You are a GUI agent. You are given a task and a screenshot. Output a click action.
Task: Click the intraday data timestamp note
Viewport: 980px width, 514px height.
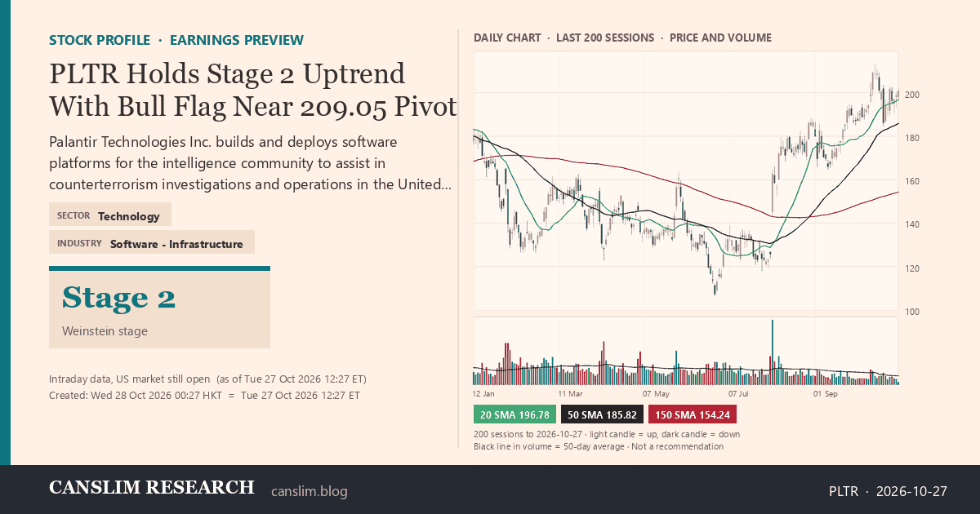pos(207,379)
